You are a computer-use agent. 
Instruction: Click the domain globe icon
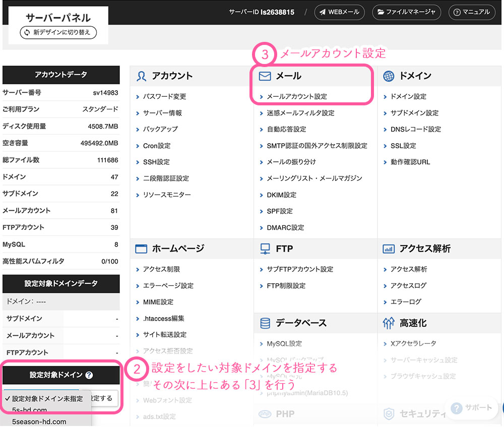(389, 76)
